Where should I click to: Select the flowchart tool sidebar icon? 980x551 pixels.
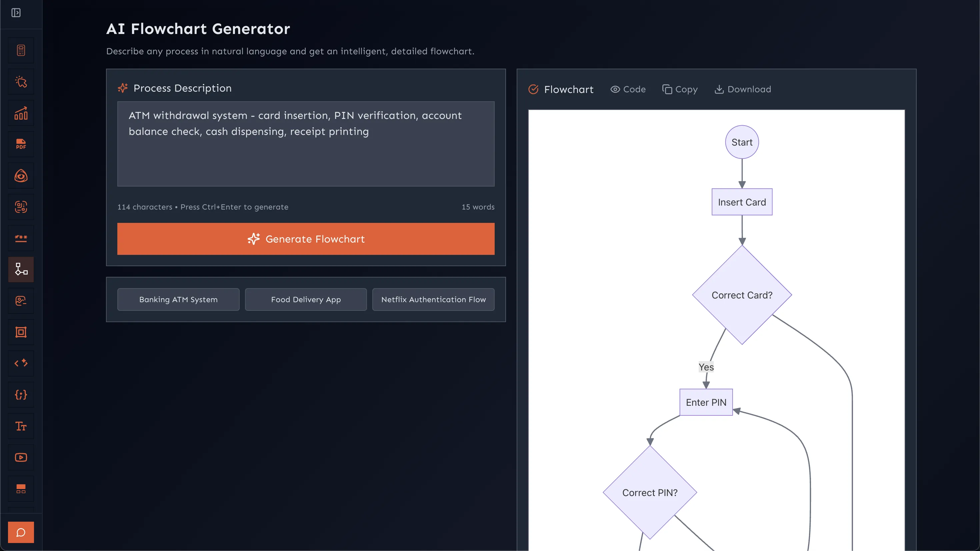tap(21, 269)
